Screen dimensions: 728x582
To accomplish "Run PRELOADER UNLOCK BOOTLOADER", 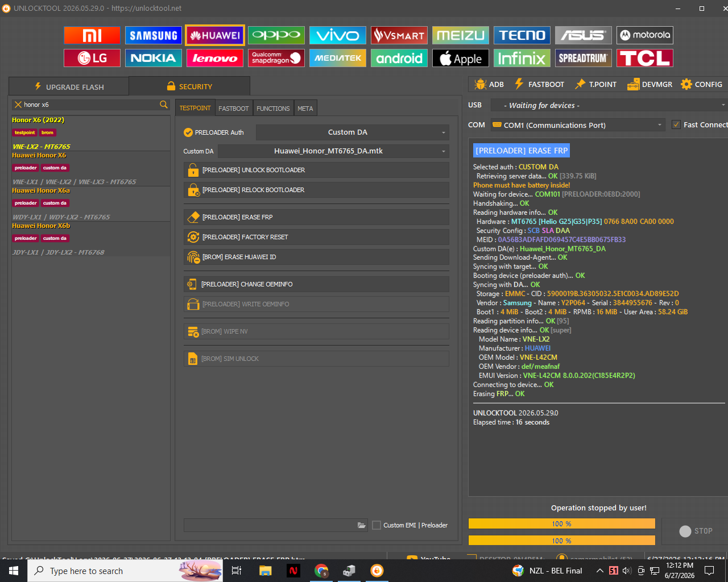I will coord(316,170).
